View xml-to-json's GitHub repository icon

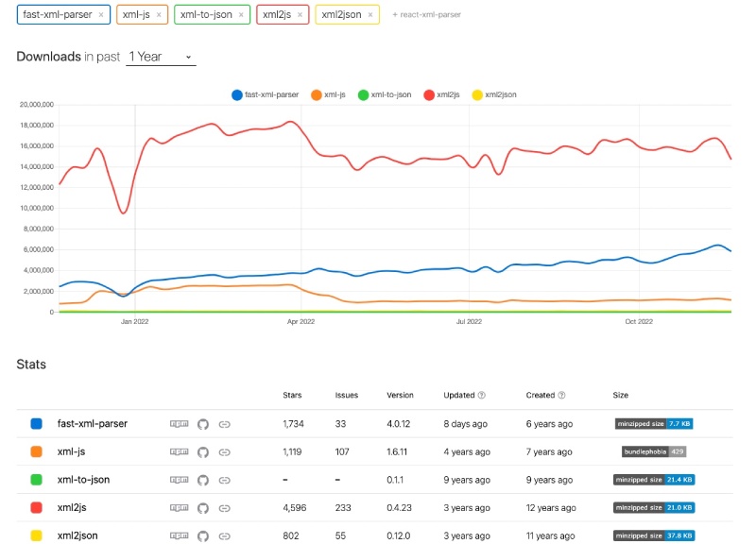[201, 480]
